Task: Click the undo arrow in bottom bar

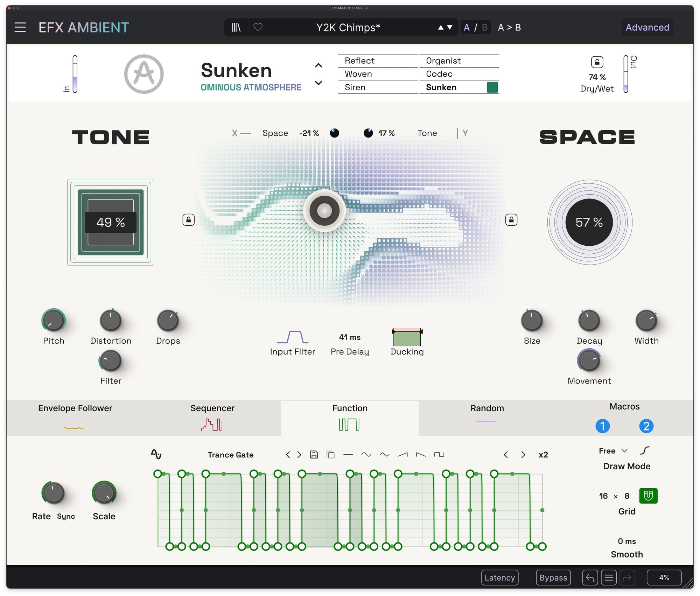Action: pyautogui.click(x=590, y=578)
